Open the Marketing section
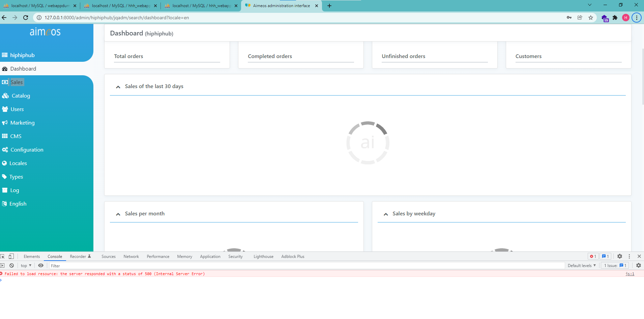The image size is (644, 319). [x=22, y=123]
